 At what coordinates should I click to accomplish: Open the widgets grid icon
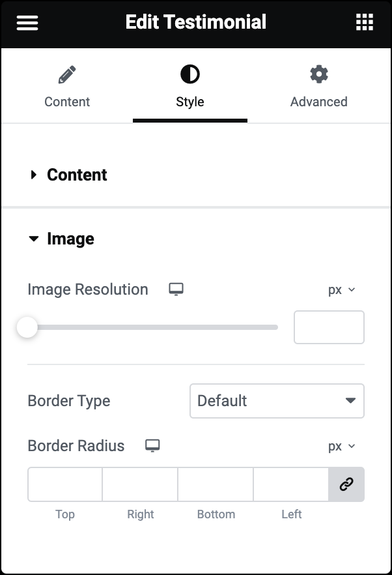tap(365, 22)
